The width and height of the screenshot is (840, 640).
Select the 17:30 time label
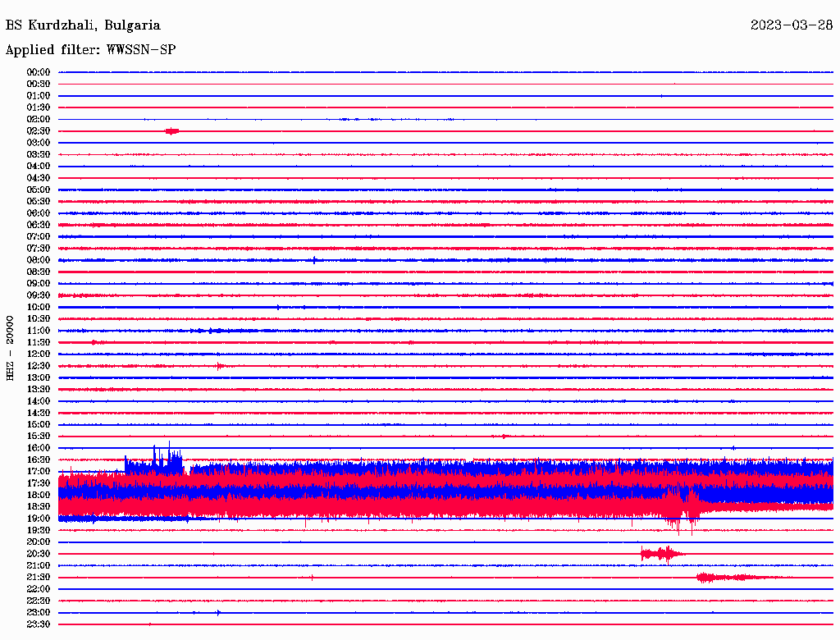(x=39, y=483)
